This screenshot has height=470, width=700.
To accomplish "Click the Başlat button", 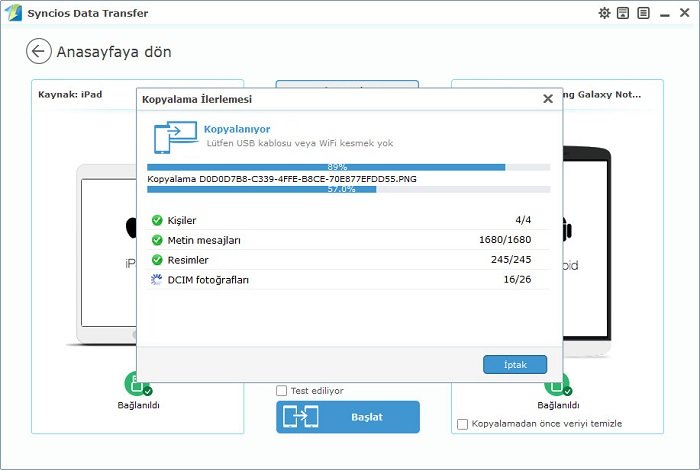I will pyautogui.click(x=348, y=417).
